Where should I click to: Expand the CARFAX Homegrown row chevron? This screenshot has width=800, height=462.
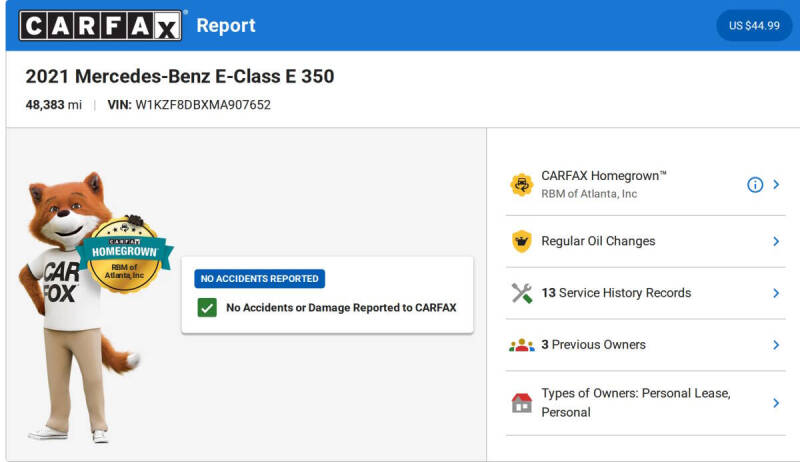click(776, 185)
